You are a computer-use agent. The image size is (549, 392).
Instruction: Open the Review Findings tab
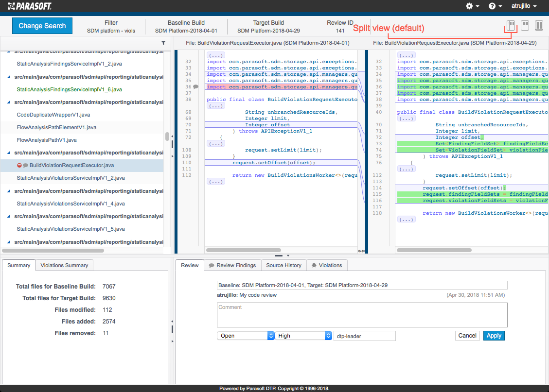(x=232, y=265)
